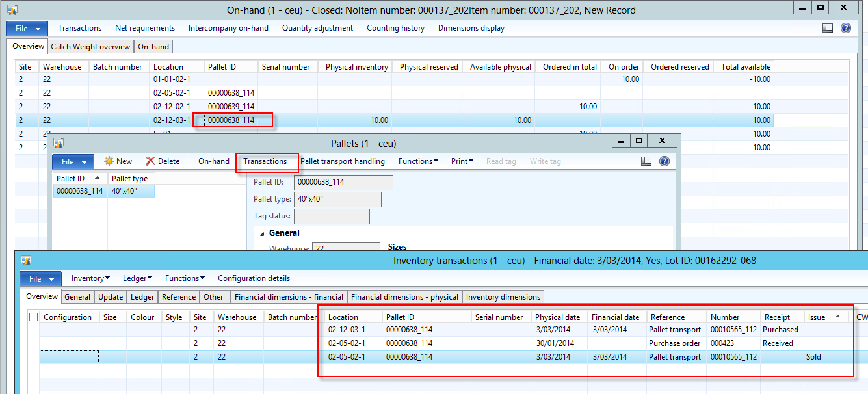Tick the select-all checkbox in transactions grid

tap(34, 317)
